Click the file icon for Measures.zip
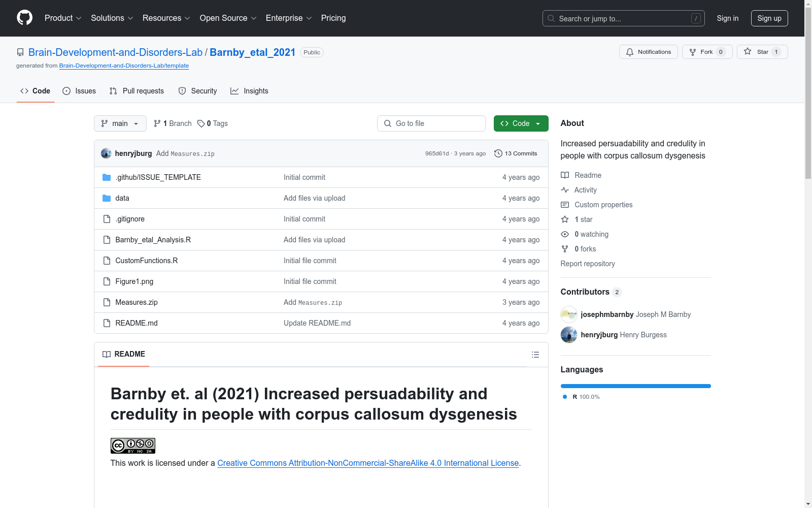 pos(107,302)
